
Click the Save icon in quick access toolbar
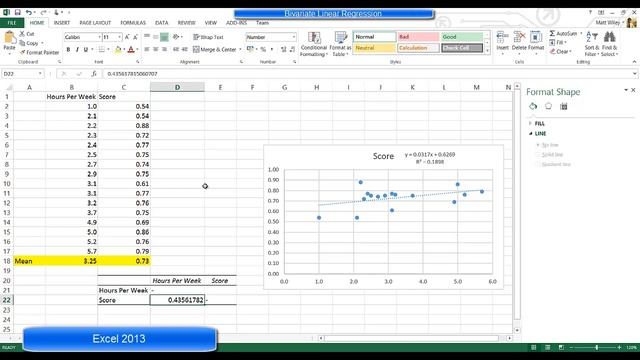(18, 13)
